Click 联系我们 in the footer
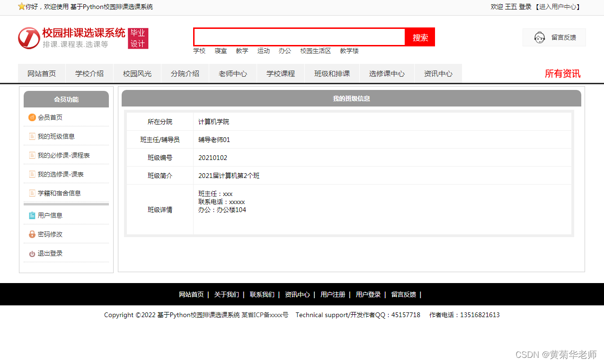The width and height of the screenshot is (604, 364). (262, 294)
